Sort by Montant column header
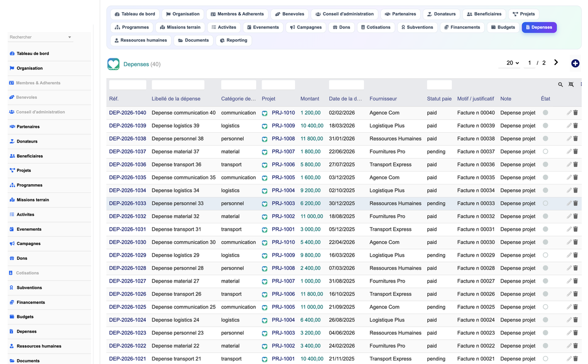The width and height of the screenshot is (588, 364). [310, 98]
